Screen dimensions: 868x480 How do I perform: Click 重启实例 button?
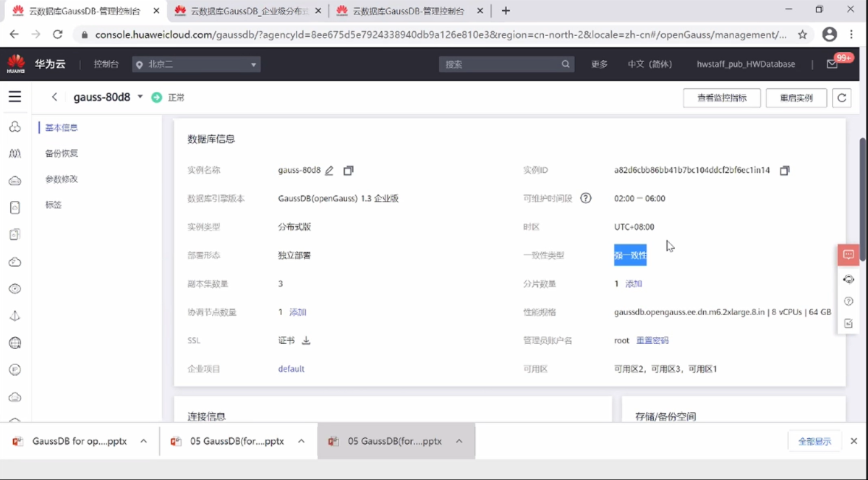[x=796, y=98]
